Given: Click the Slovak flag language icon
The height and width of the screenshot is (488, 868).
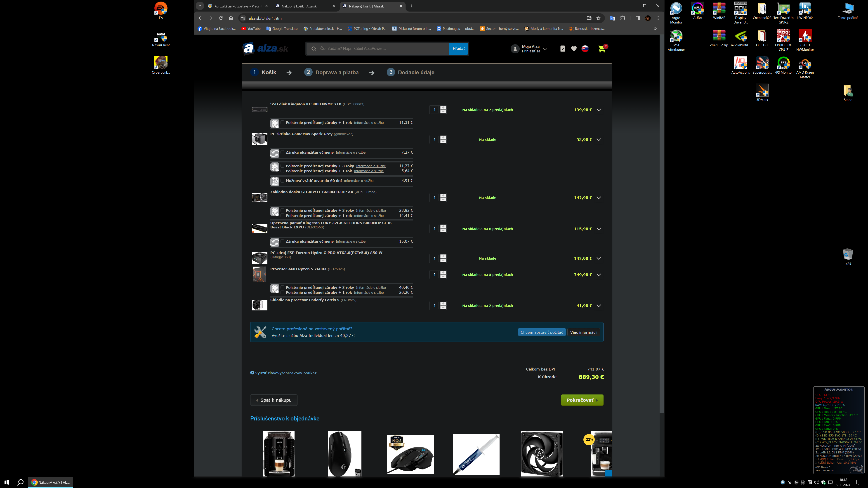Looking at the screenshot, I should point(585,49).
